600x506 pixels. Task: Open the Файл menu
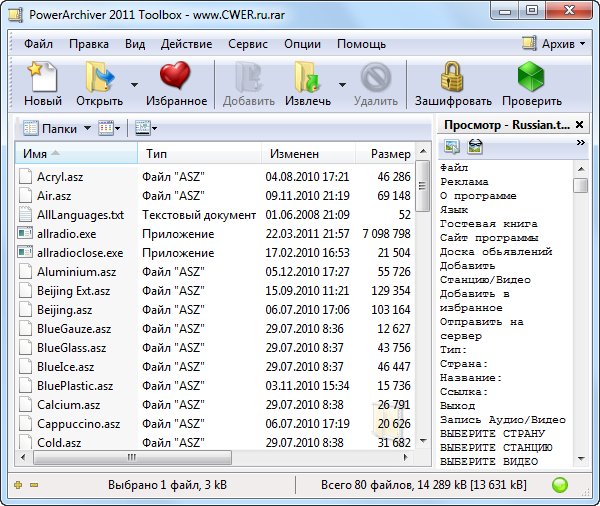coord(39,44)
